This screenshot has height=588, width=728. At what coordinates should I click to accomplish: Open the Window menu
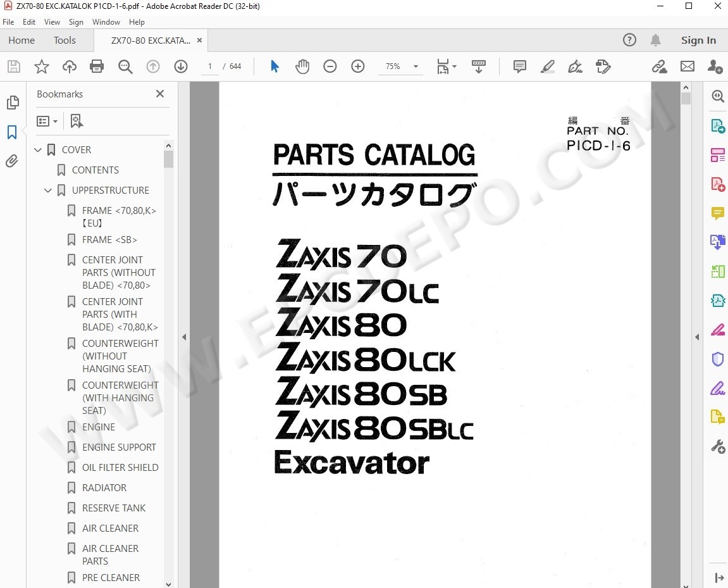click(106, 22)
